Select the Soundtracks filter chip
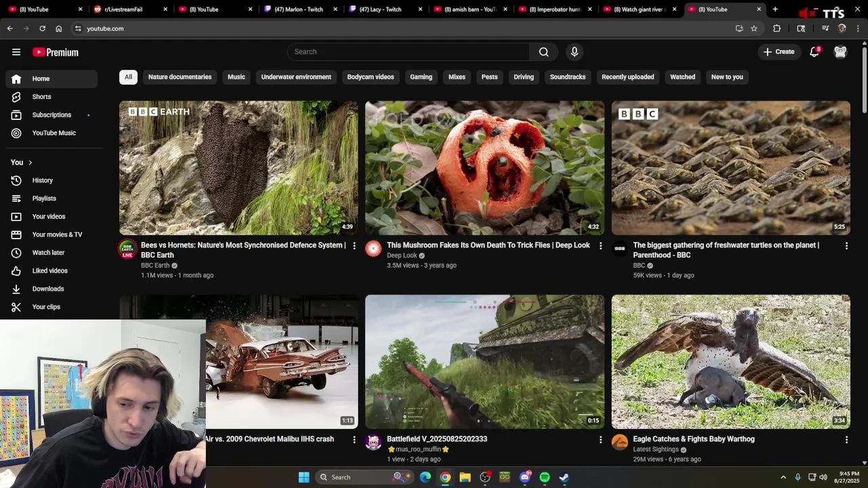 [x=568, y=77]
